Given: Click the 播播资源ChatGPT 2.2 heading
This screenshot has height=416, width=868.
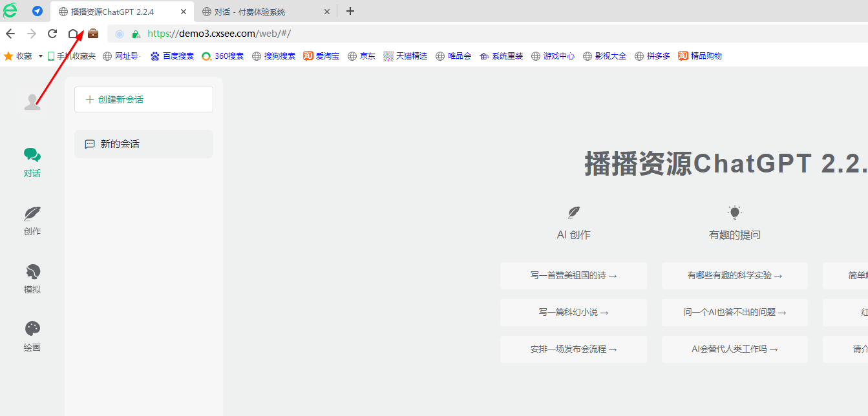Looking at the screenshot, I should pos(726,164).
